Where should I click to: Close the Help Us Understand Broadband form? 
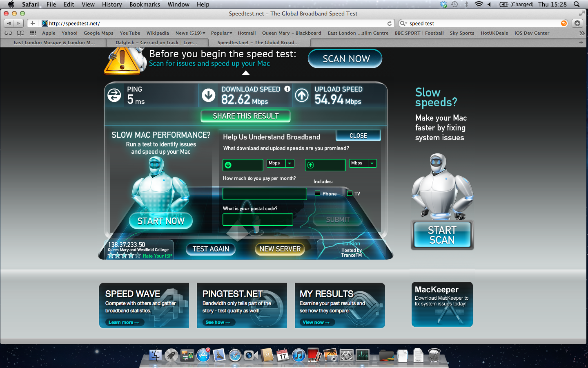coord(358,136)
